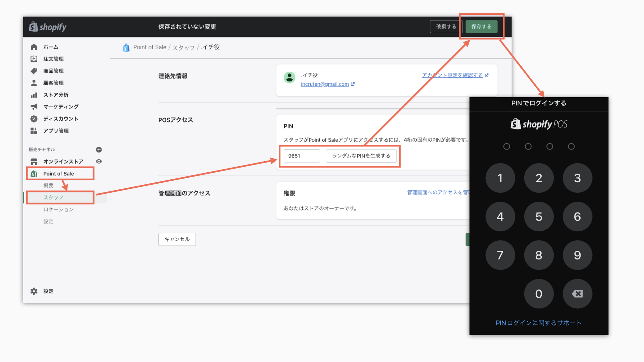This screenshot has width=644, height=362.
Task: Tap keypad digit 7
Action: tap(500, 255)
